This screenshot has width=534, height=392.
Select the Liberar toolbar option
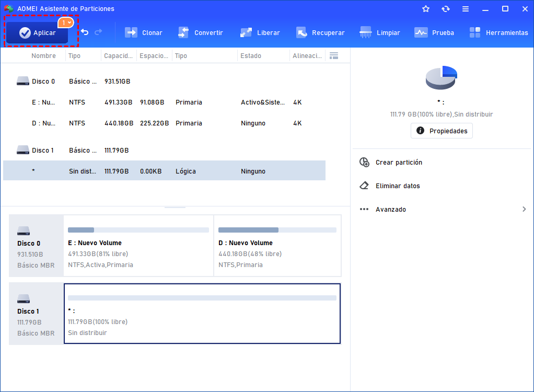point(260,32)
